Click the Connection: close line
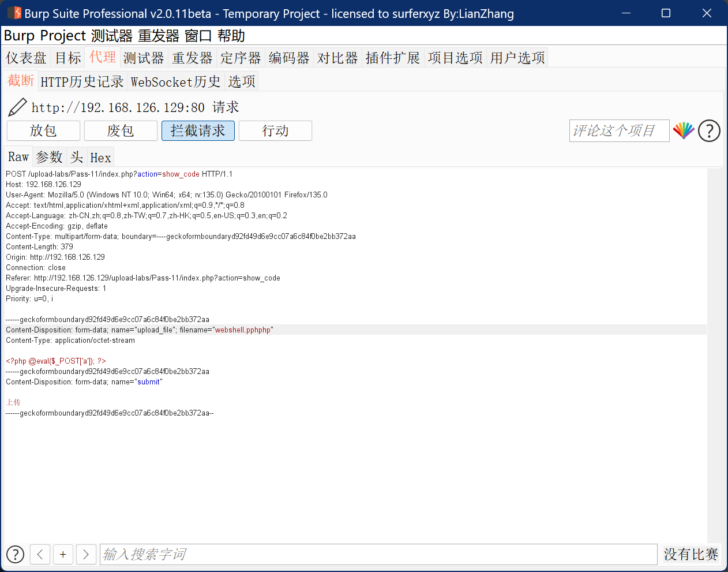The width and height of the screenshot is (728, 572). (36, 267)
